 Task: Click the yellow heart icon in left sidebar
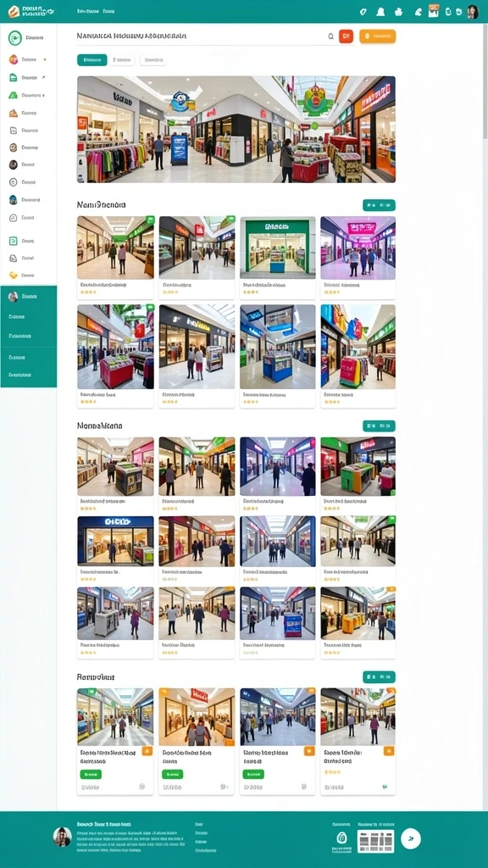point(14,275)
